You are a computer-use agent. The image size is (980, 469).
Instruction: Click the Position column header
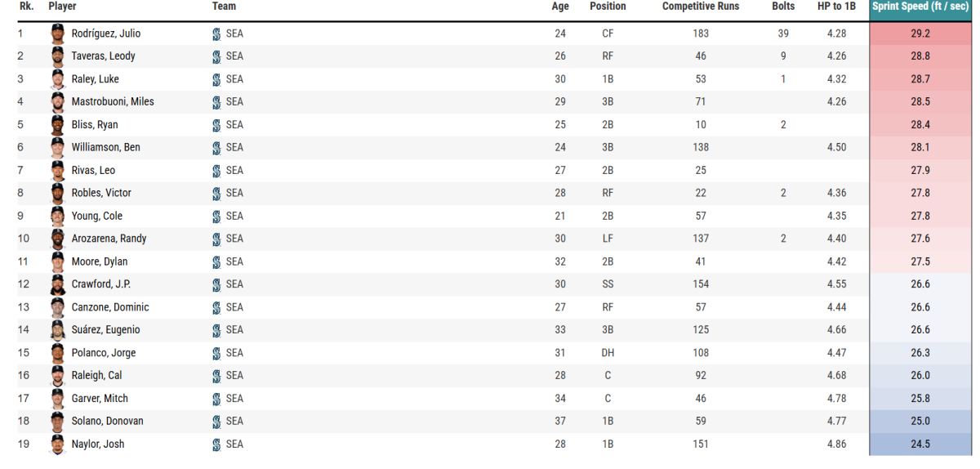tap(608, 7)
